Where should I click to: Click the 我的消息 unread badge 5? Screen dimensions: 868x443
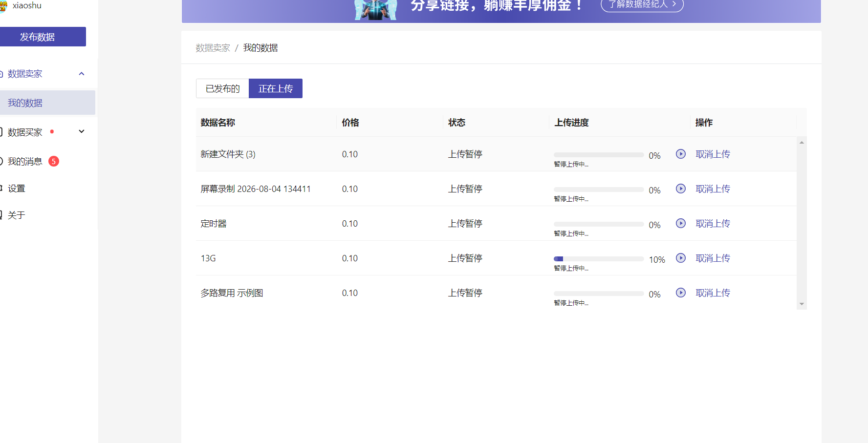(x=54, y=161)
